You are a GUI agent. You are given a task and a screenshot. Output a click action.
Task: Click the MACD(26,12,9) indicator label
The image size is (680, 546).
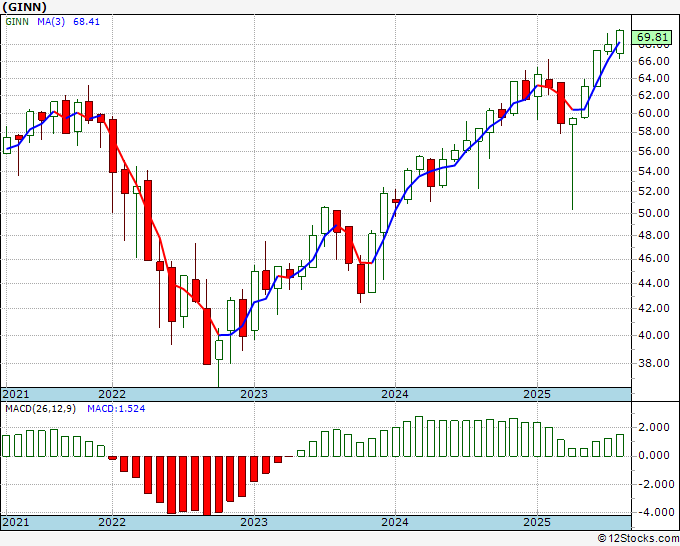pos(40,409)
